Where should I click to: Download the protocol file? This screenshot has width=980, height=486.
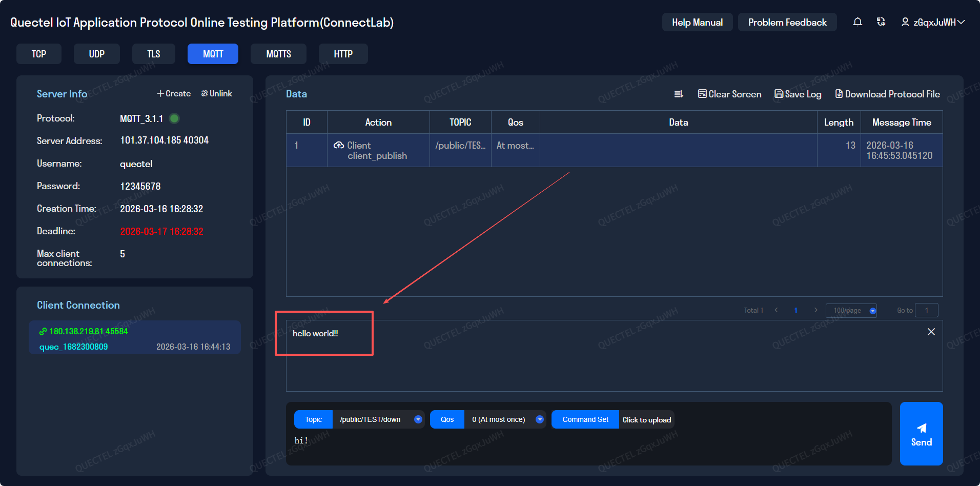(887, 94)
